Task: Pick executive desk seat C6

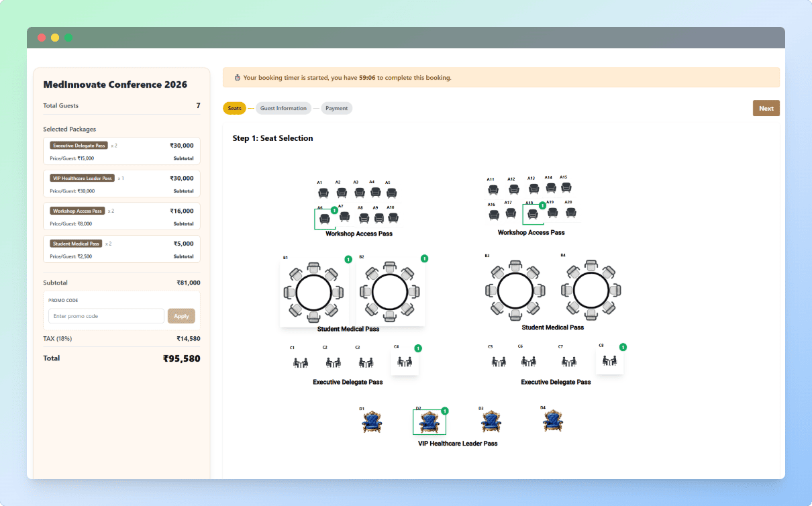Action: [529, 361]
